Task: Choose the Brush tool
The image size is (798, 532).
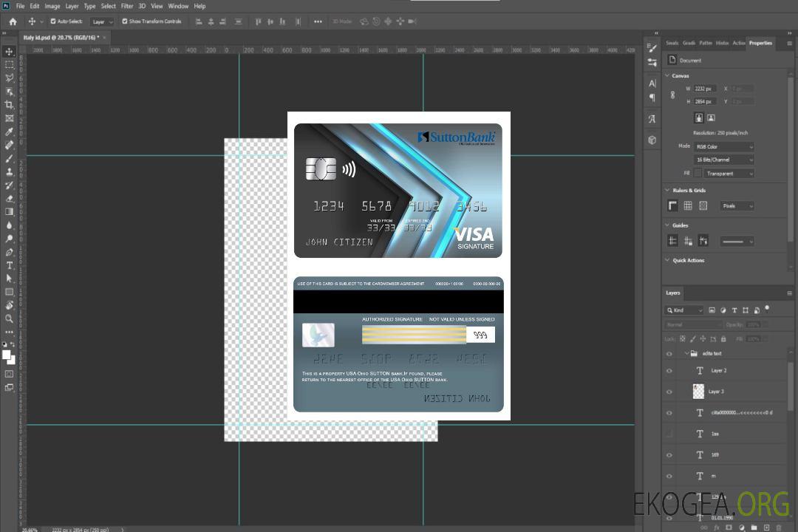Action: coord(9,158)
